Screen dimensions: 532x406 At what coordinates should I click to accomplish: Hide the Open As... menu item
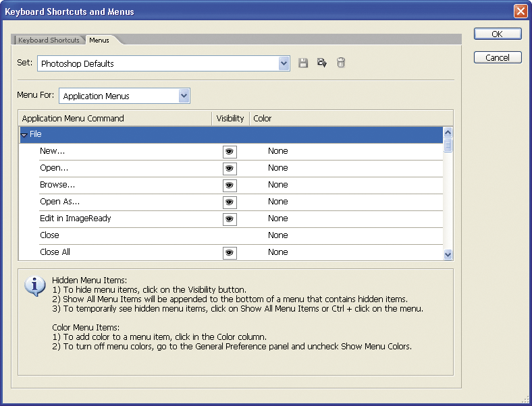[230, 202]
